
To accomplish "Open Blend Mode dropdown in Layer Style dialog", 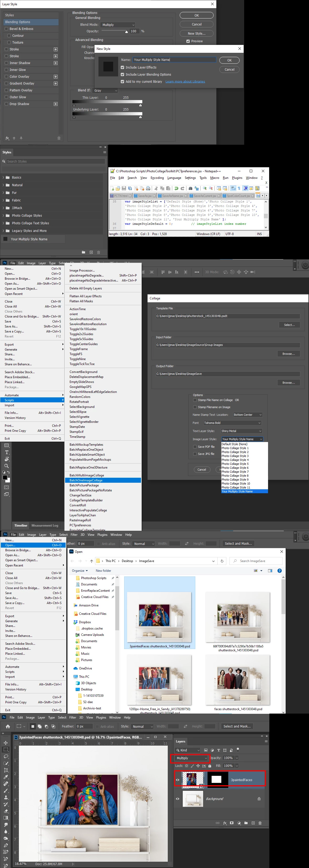I will pyautogui.click(x=118, y=25).
